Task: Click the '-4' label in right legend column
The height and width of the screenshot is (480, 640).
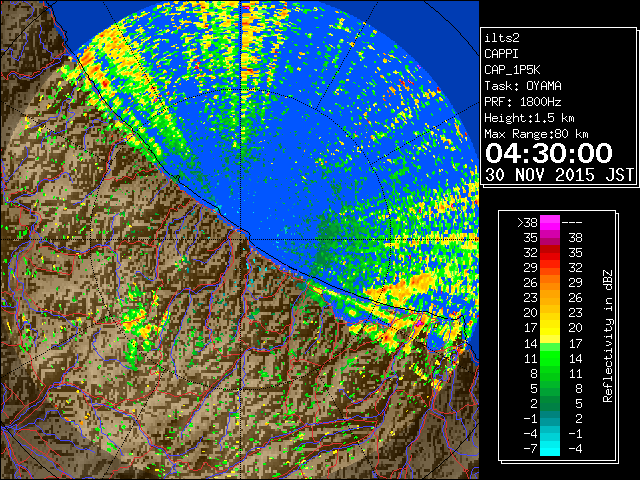Action: (x=575, y=448)
